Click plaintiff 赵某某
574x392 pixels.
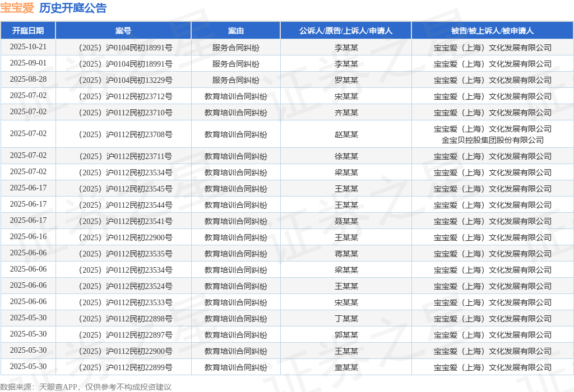coord(346,134)
